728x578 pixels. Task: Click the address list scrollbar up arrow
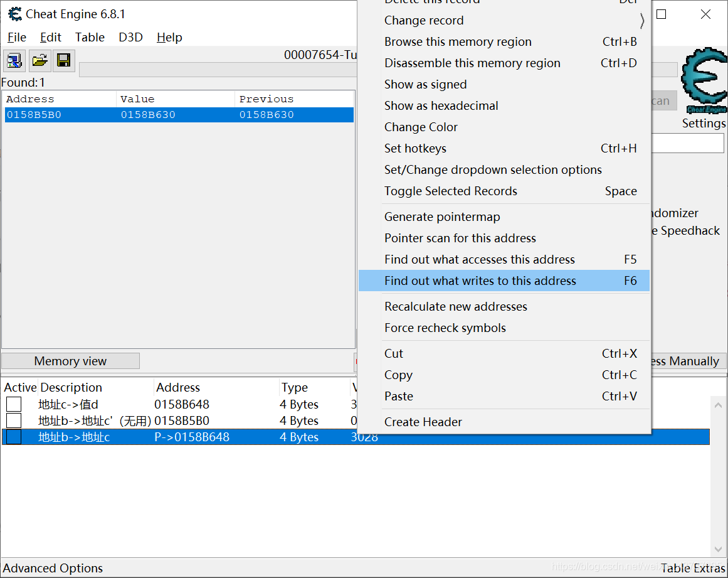(718, 405)
